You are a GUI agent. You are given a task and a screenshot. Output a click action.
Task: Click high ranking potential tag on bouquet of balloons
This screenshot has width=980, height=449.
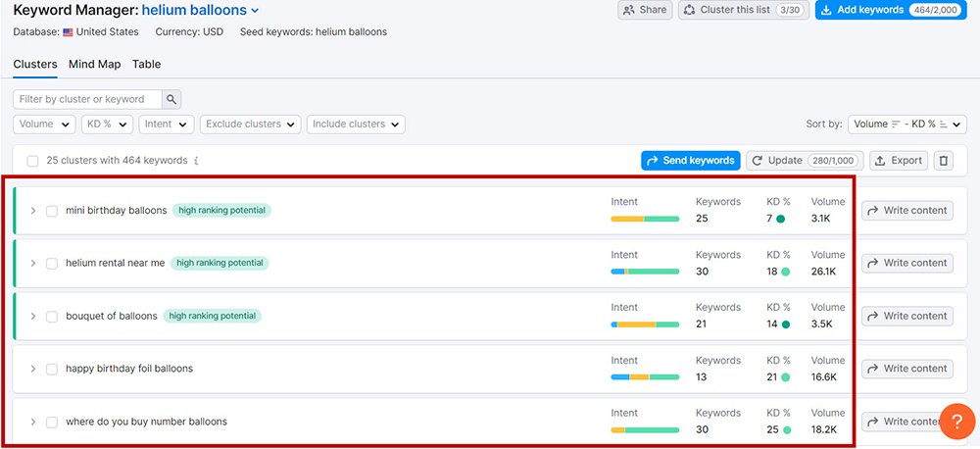(212, 317)
